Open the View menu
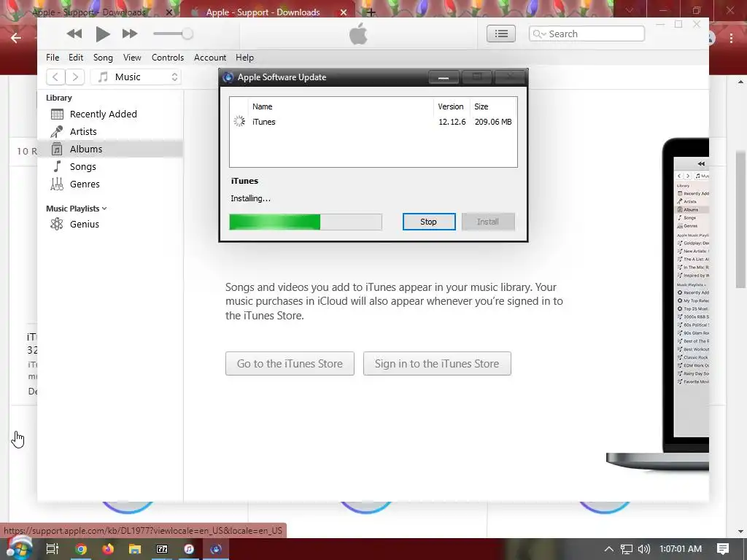This screenshot has width=747, height=560. click(132, 58)
